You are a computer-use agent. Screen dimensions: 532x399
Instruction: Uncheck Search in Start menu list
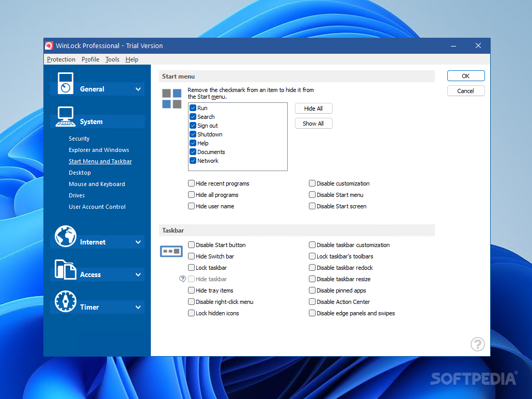[193, 117]
